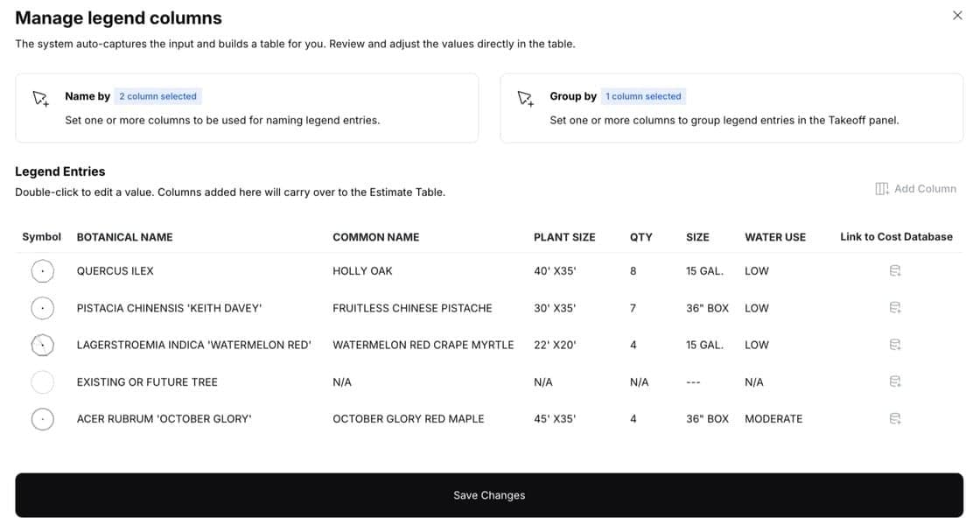Click the Add Column label text
Image resolution: width=980 pixels, height=532 pixels.
click(925, 188)
